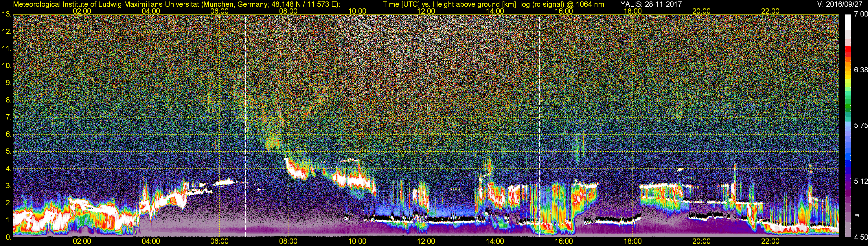Click the height axis label '2.'
Screen dimensions: 868x246
[8, 203]
